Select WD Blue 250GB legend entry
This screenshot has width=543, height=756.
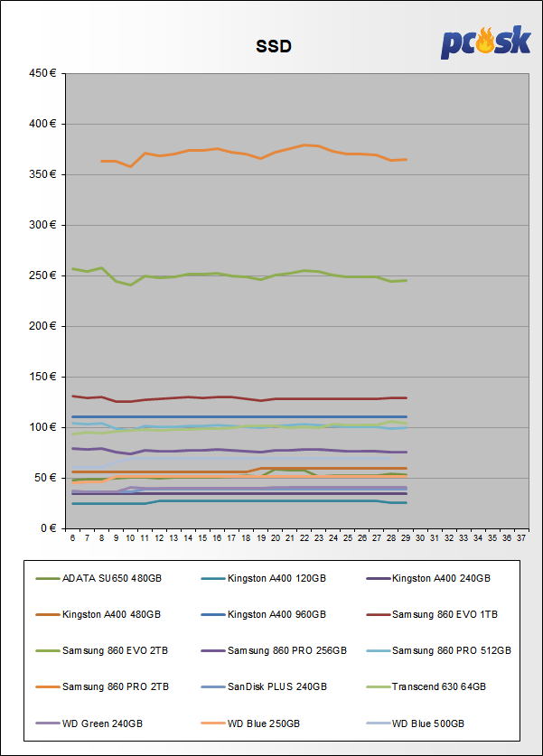coord(251,723)
